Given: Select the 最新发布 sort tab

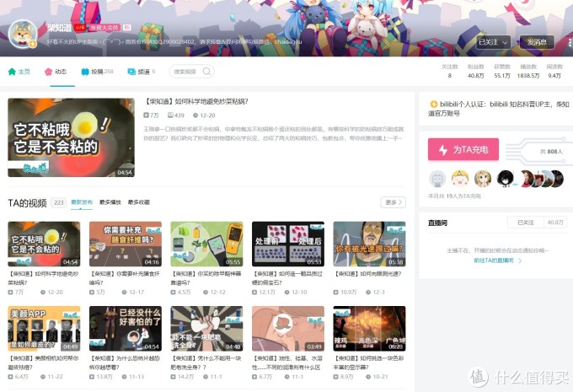Looking at the screenshot, I should pos(82,202).
